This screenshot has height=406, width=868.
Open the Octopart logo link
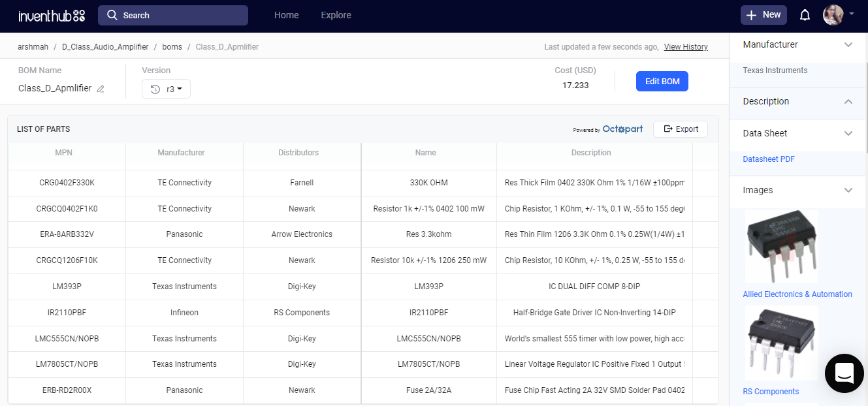coord(622,129)
